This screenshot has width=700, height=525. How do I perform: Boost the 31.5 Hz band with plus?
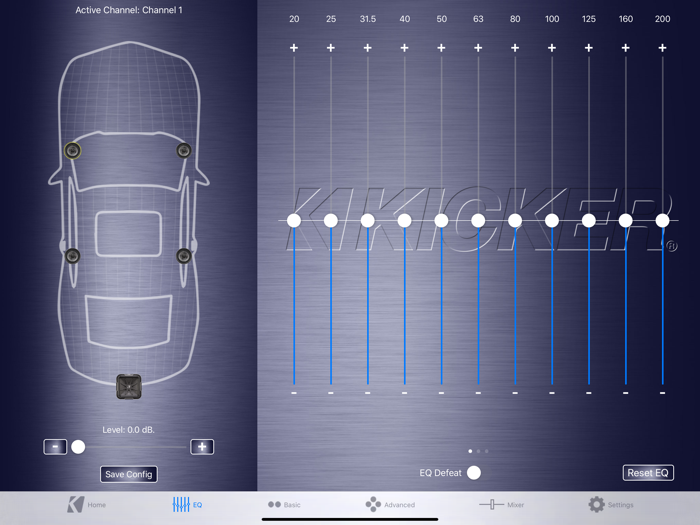point(367,48)
